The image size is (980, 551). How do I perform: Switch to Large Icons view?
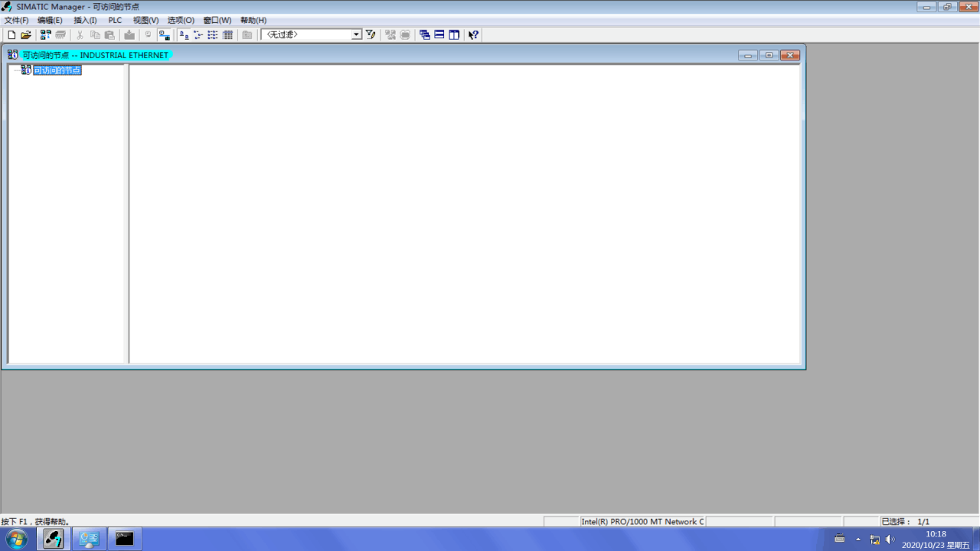tap(184, 34)
